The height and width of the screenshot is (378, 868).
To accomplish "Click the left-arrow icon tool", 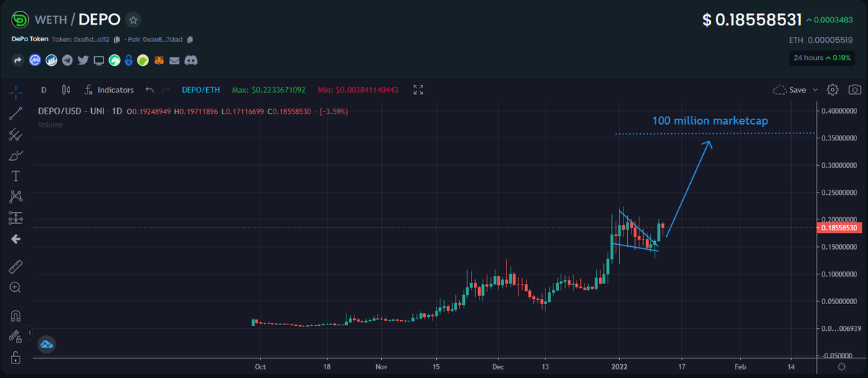I will tap(15, 239).
